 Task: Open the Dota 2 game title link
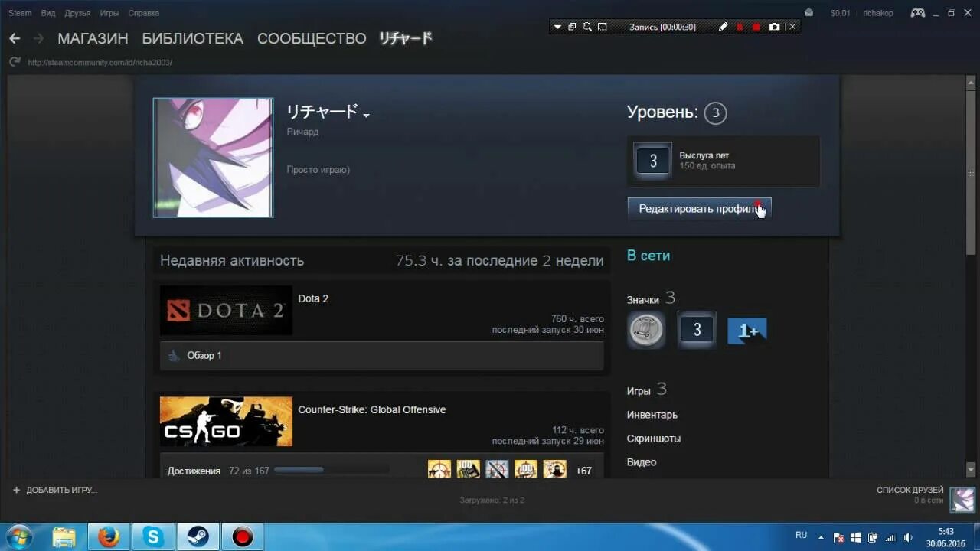coord(313,298)
